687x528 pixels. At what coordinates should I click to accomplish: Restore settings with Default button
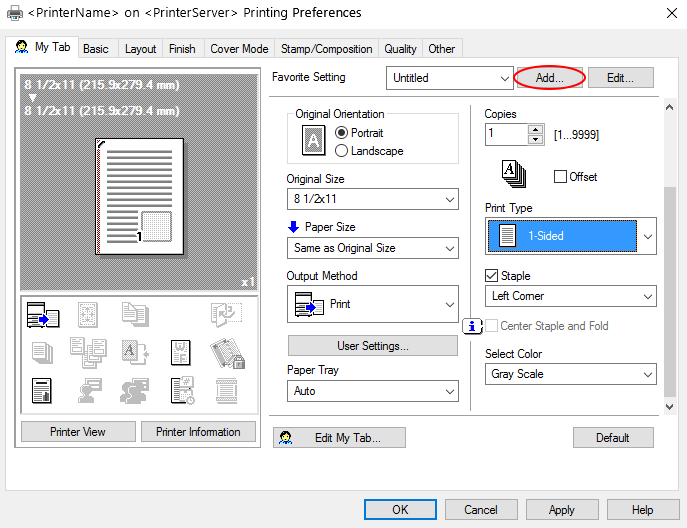coord(613,437)
